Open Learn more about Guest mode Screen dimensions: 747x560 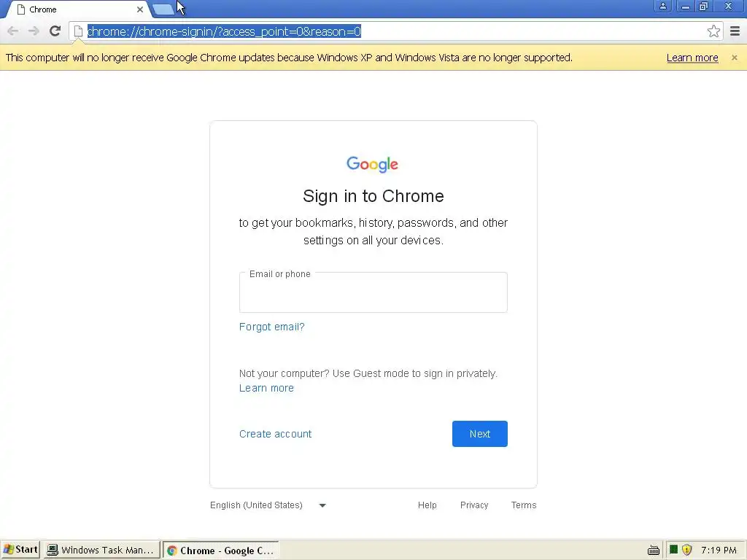pos(266,388)
